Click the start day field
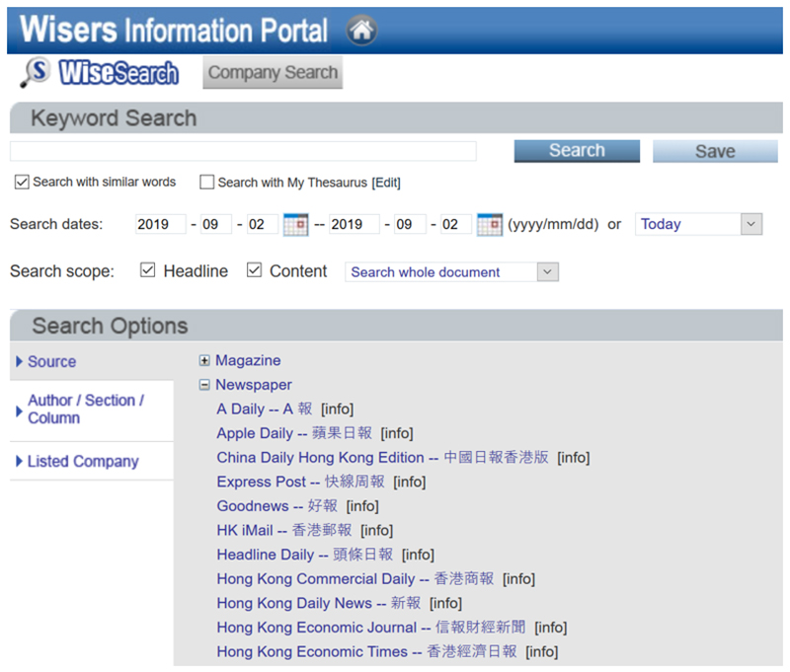 [x=263, y=224]
